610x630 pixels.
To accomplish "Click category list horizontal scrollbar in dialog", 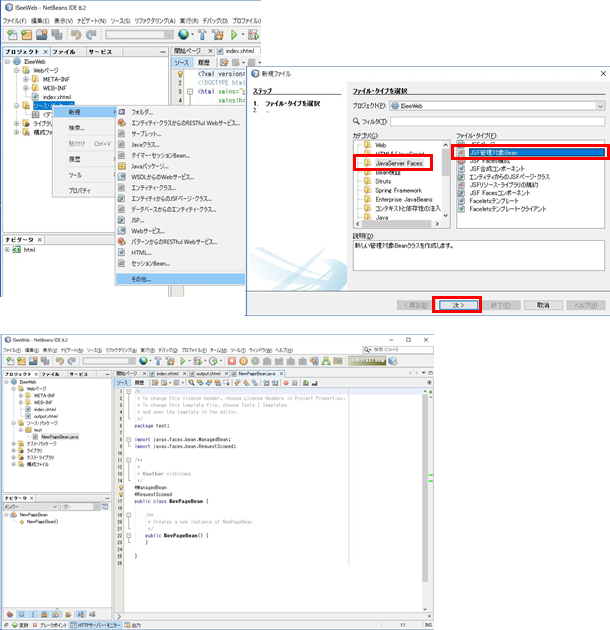I will [397, 224].
